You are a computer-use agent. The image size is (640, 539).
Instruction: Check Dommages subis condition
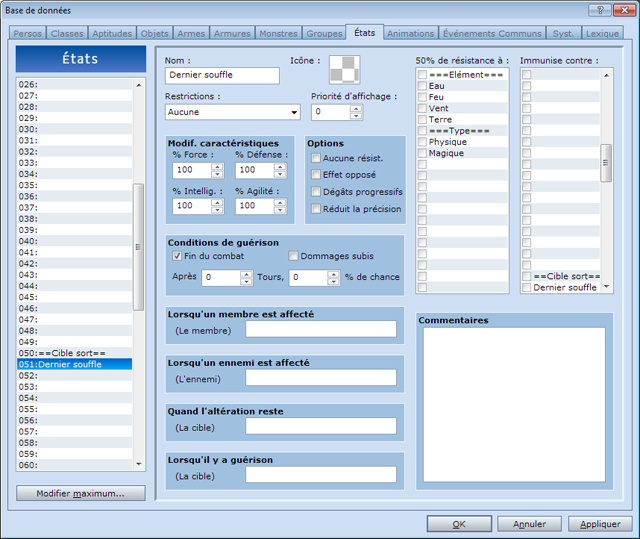[x=293, y=256]
